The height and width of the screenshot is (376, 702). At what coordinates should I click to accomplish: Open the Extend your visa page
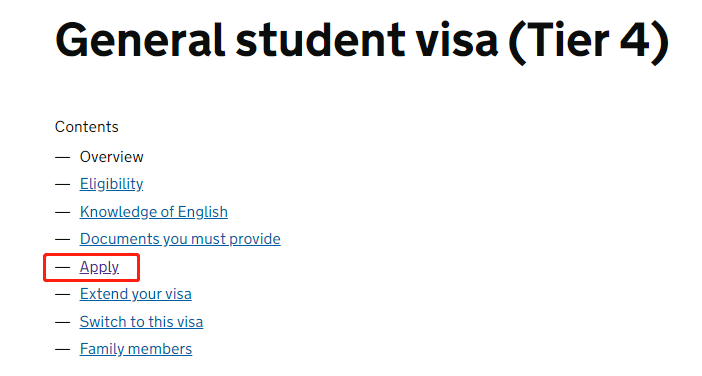point(136,294)
